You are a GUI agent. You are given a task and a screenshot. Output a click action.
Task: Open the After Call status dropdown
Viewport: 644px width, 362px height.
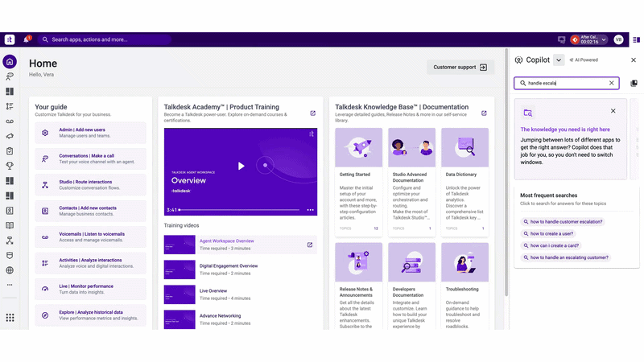(x=589, y=39)
